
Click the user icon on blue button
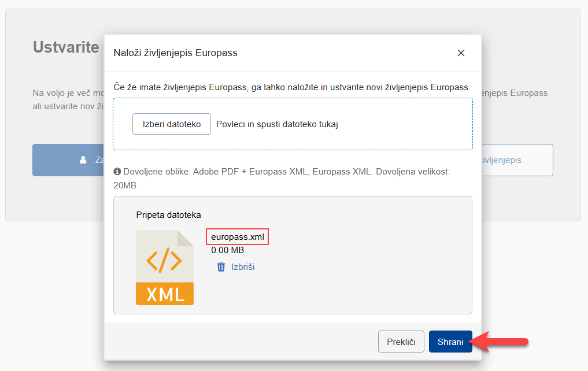coord(83,160)
